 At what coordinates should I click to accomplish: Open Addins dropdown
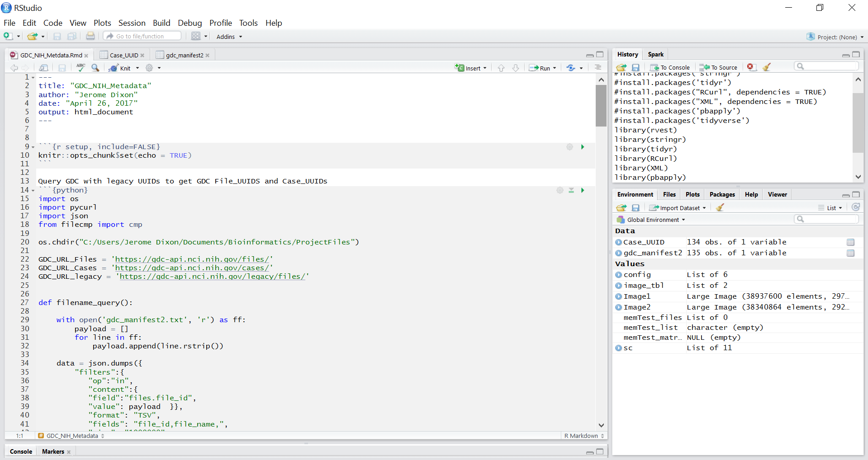click(x=229, y=37)
